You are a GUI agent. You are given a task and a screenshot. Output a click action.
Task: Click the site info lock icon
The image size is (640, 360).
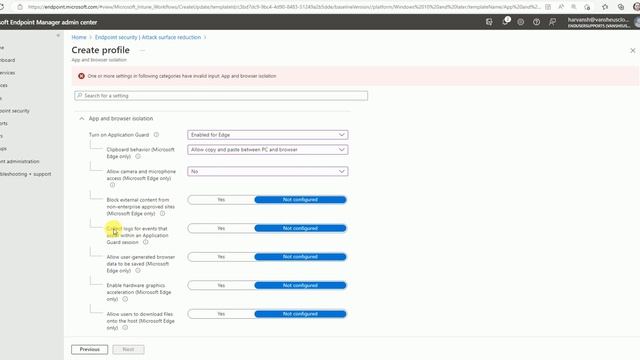pyautogui.click(x=20, y=7)
